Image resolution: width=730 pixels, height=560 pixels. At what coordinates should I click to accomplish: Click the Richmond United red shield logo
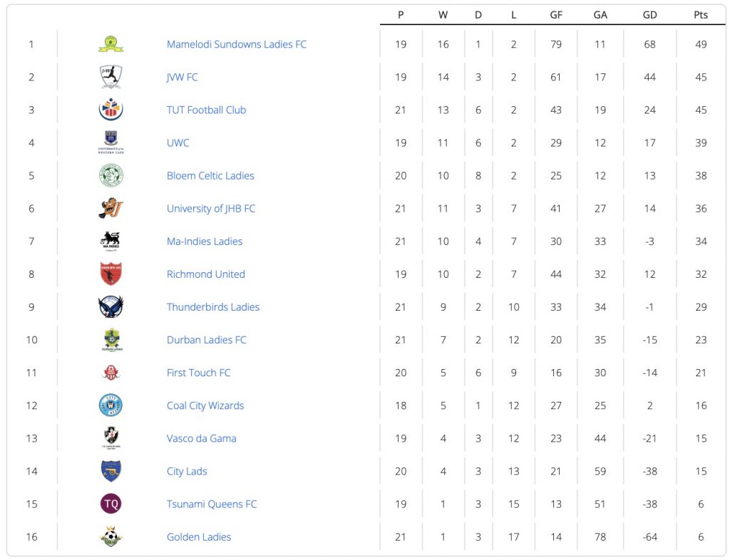click(110, 274)
